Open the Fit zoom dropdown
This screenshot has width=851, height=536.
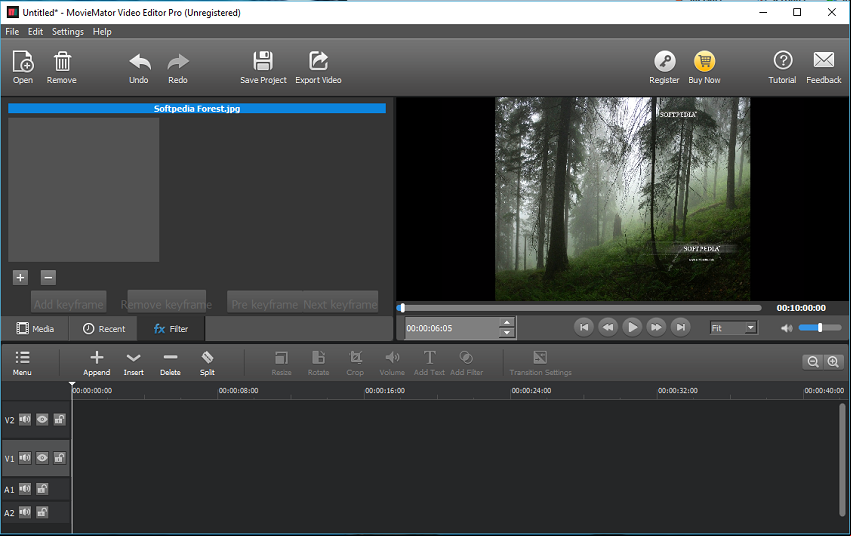[x=733, y=328]
